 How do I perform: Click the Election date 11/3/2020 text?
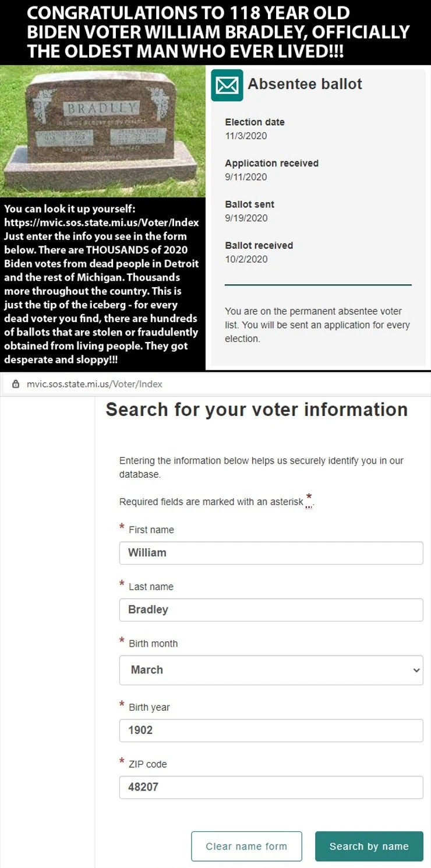click(x=246, y=136)
